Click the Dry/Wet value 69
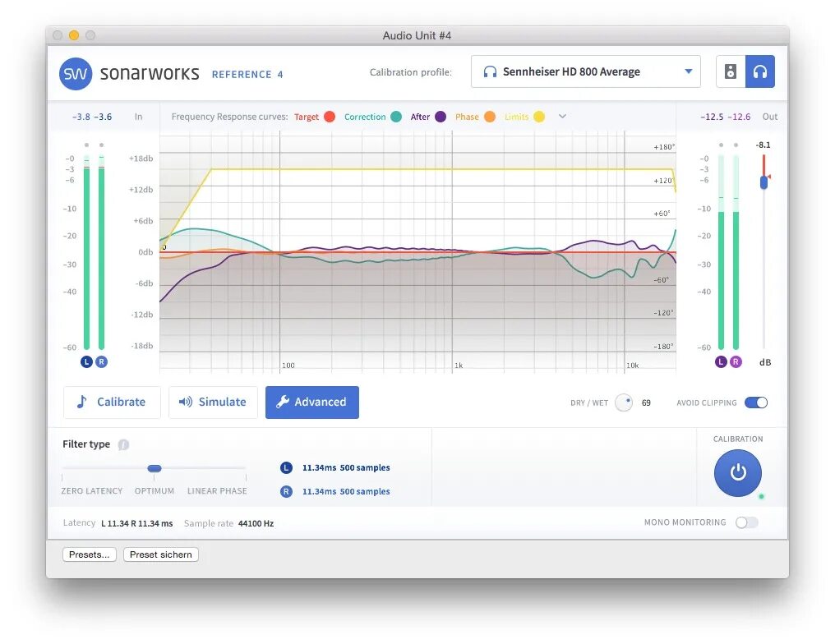The image size is (835, 644). 646,402
